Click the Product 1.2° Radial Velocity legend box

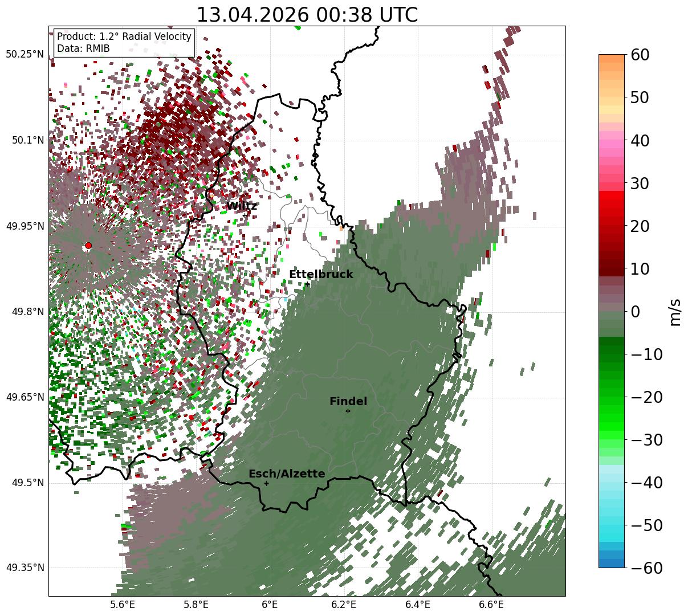click(124, 42)
